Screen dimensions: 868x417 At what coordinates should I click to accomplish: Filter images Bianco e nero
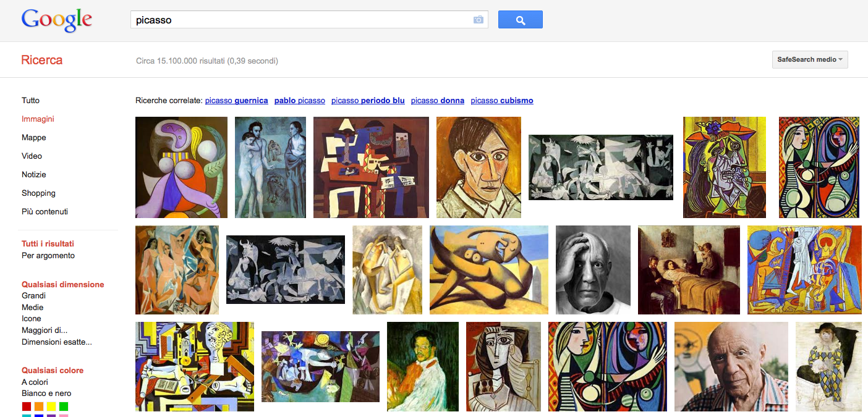pyautogui.click(x=46, y=393)
